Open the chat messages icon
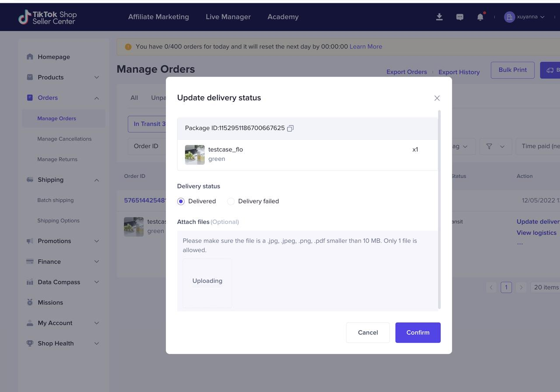 pyautogui.click(x=460, y=17)
